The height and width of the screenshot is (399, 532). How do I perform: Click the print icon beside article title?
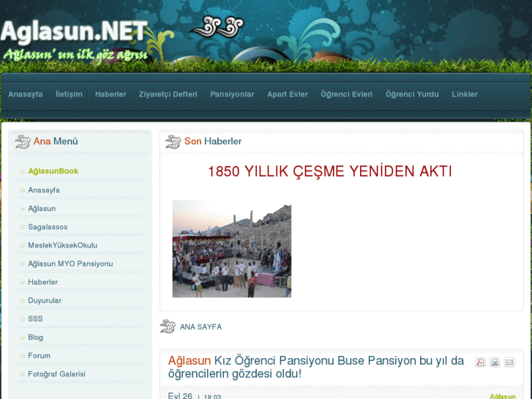(495, 362)
